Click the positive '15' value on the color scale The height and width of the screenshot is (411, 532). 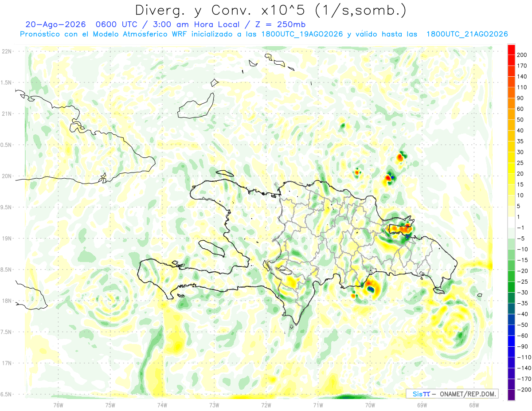pos(520,184)
